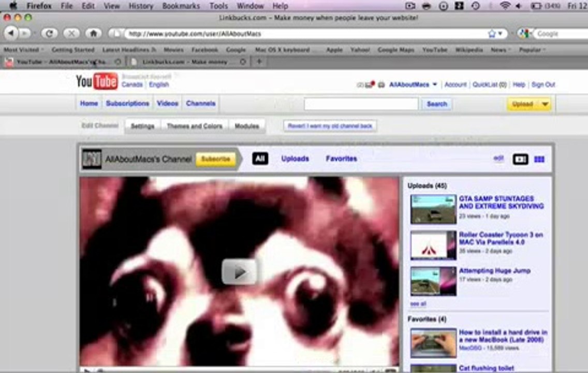The height and width of the screenshot is (373, 588).
Task: Show channel Uploads tab
Action: coord(295,159)
